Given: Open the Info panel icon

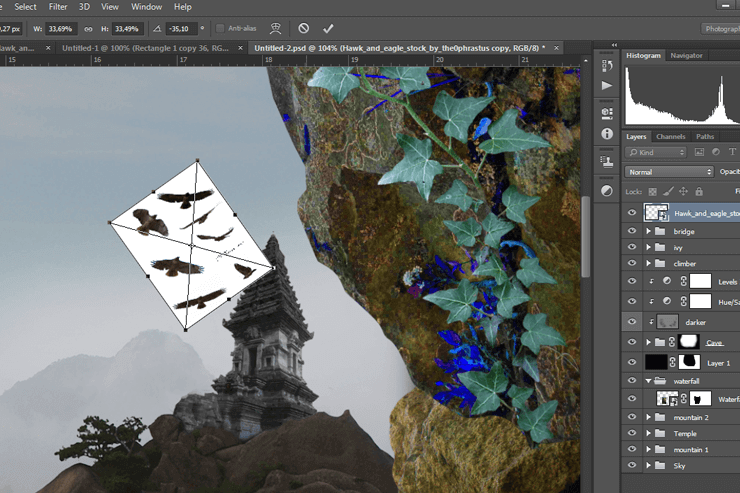Looking at the screenshot, I should point(607,133).
